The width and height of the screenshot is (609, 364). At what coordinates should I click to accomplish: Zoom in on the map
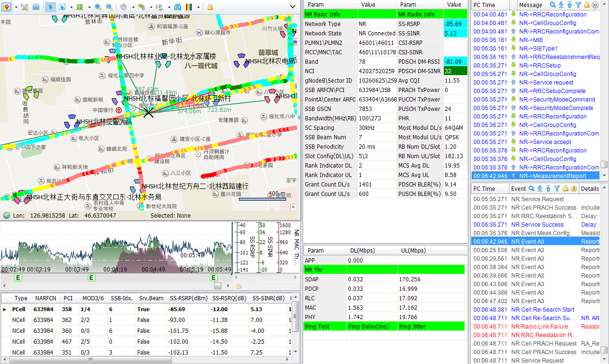pos(98,7)
